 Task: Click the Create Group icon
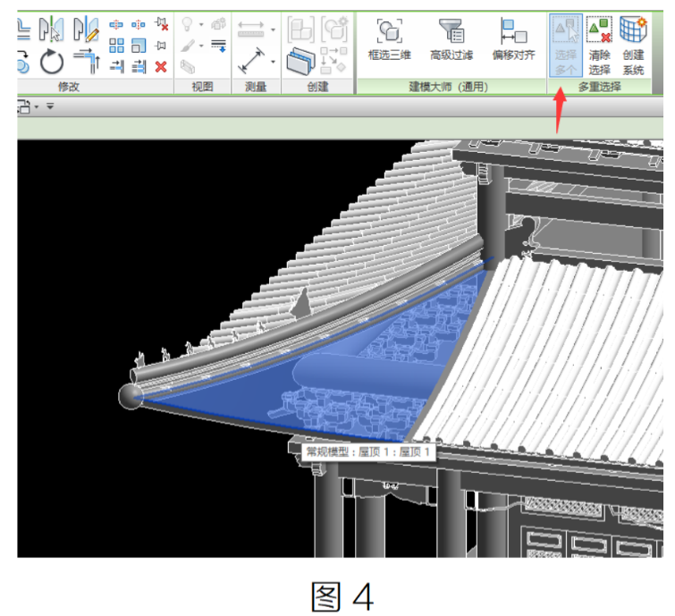click(x=334, y=30)
